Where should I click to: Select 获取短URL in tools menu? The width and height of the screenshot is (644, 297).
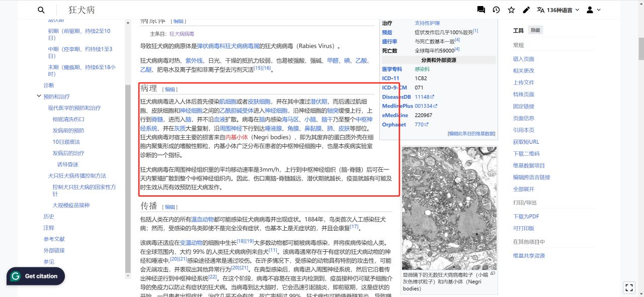pyautogui.click(x=526, y=142)
